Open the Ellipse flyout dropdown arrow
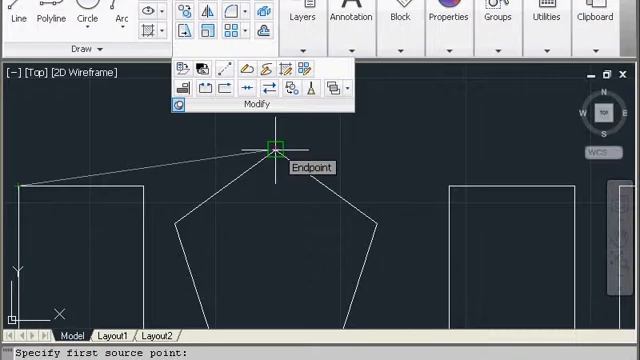Screen dimensions: 640x360 [x=162, y=11]
